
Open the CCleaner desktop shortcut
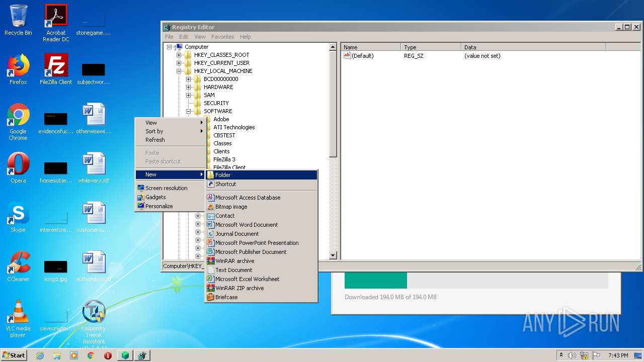click(x=18, y=266)
